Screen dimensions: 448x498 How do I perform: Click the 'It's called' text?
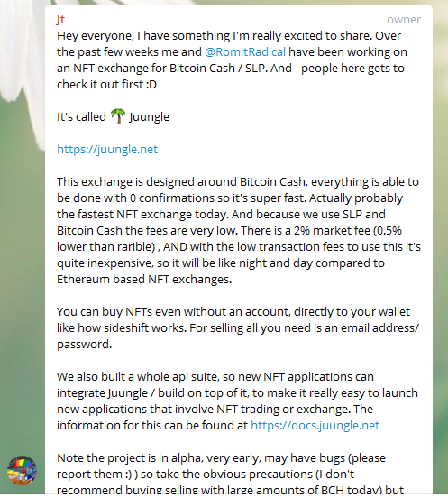click(81, 117)
